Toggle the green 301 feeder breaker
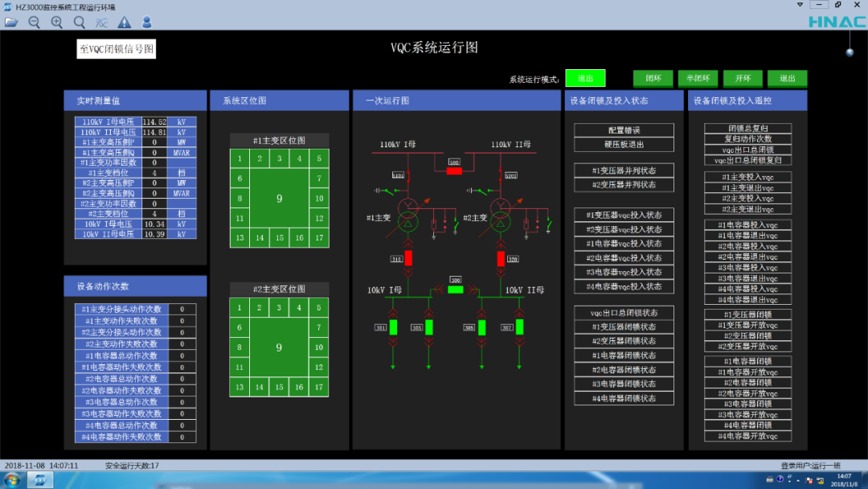 click(x=394, y=327)
